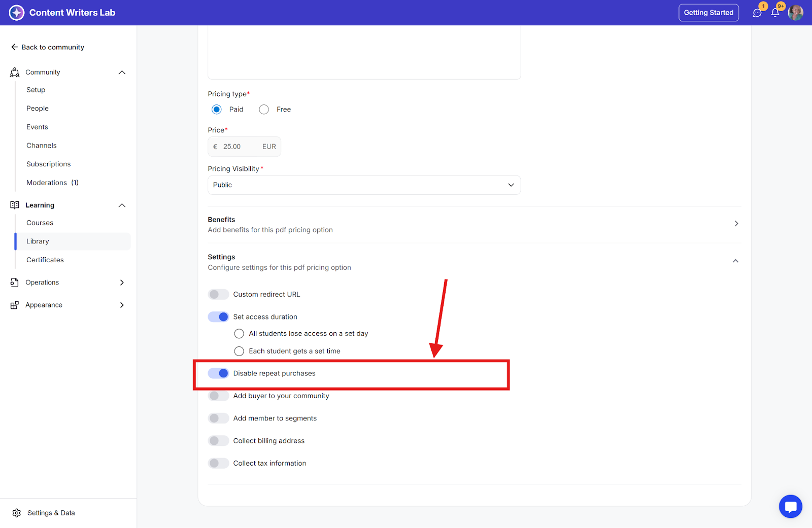Go to Courses under Learning

click(40, 223)
